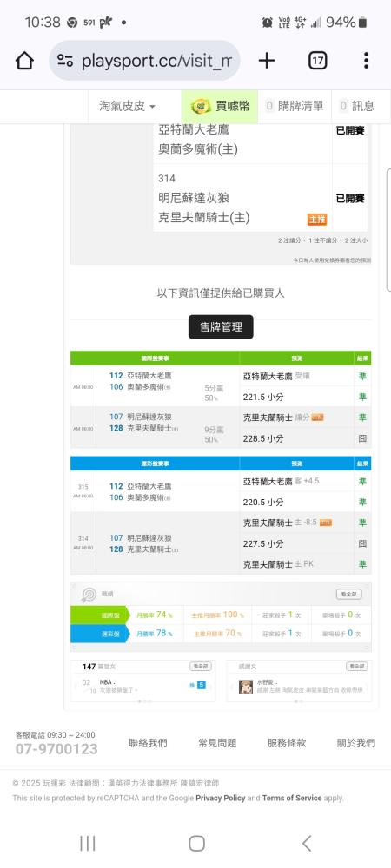Tap Android home navigation button
Image resolution: width=391 pixels, height=868 pixels.
196,843
